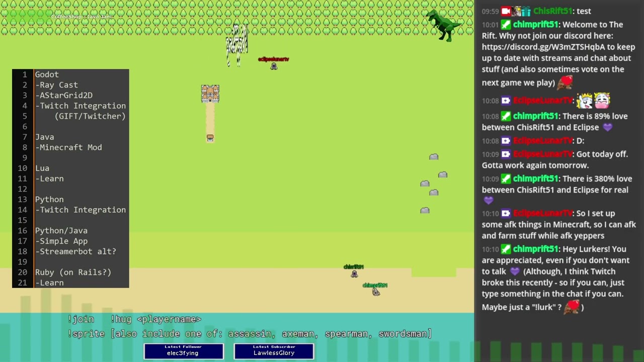Click the 'Python/Java' list line
Viewport: 644px width, 362px height.
point(61,231)
